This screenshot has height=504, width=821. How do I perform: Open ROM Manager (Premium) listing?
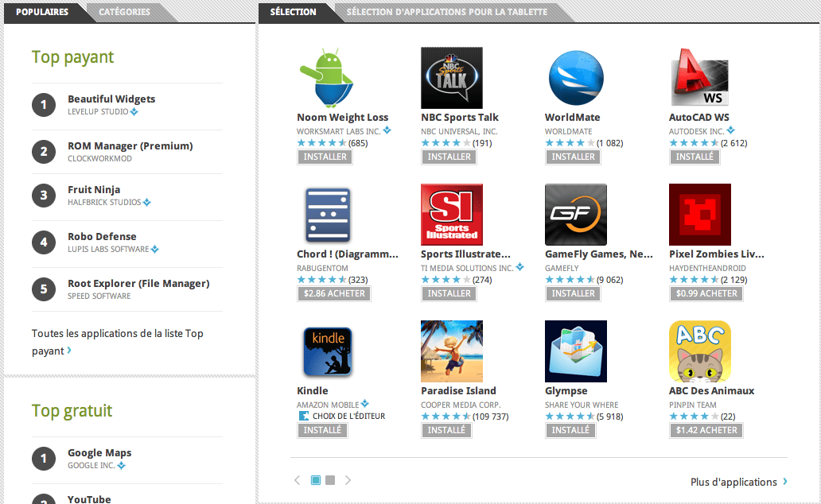point(130,146)
